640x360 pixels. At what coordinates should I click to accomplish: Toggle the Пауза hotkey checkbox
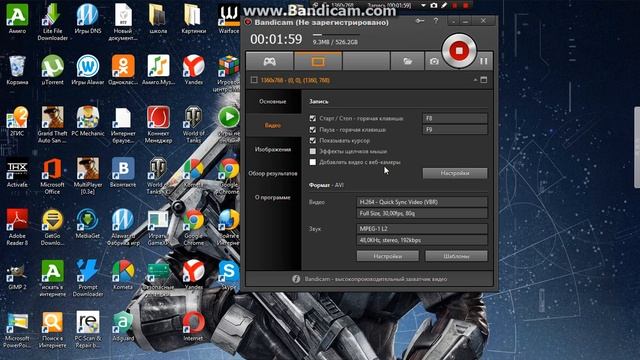tap(313, 129)
